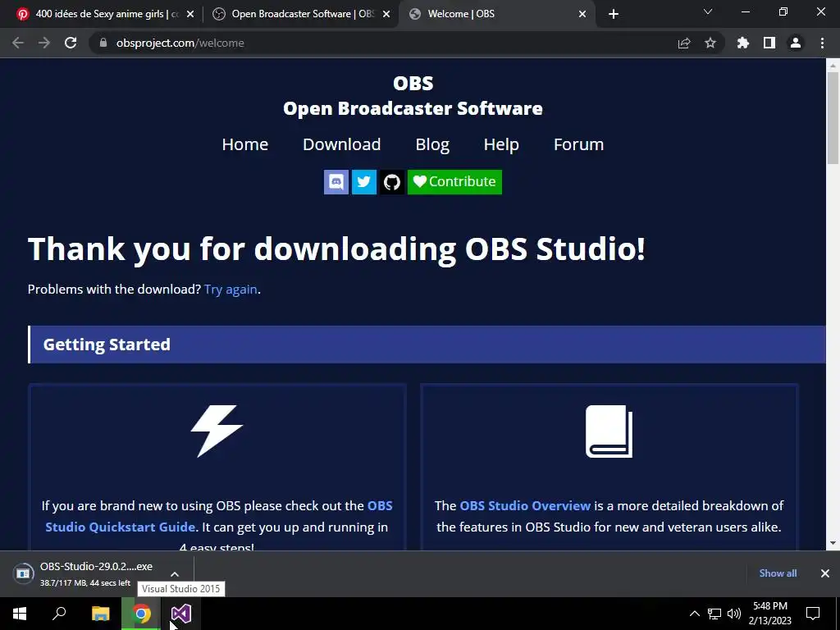Open the Help nav item
840x630 pixels.
(501, 144)
